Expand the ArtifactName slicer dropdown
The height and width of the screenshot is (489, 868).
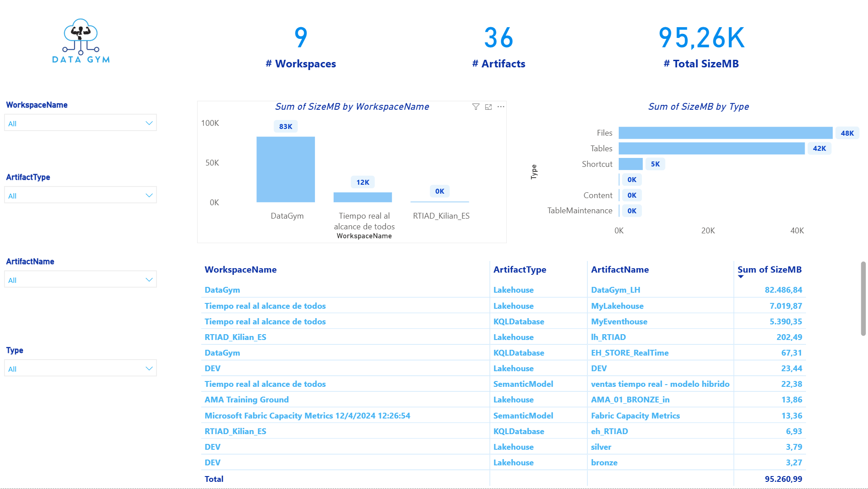pyautogui.click(x=80, y=280)
